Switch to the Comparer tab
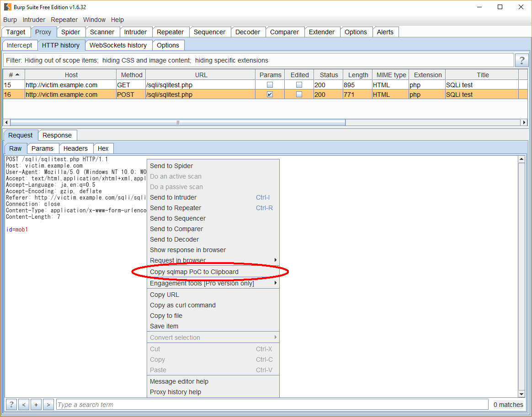Viewport: 532px width, 417px height. (285, 32)
